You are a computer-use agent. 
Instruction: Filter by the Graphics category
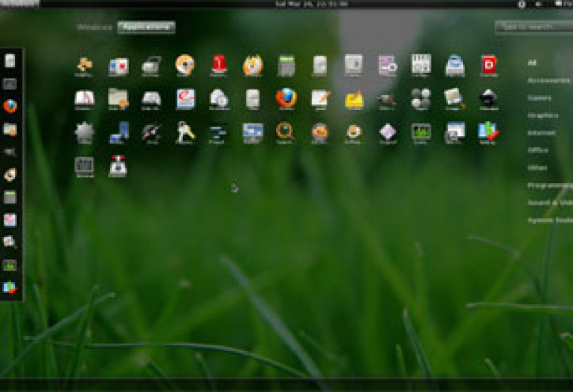click(x=543, y=115)
